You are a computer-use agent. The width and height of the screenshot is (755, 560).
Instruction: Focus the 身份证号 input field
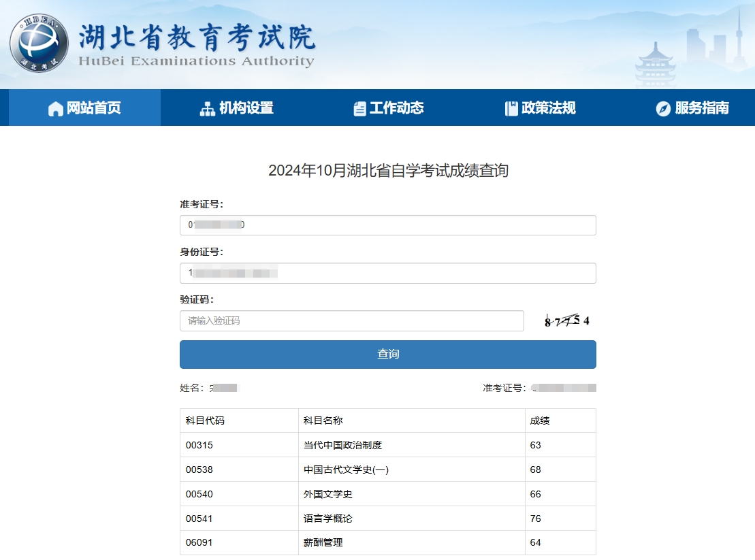pyautogui.click(x=388, y=274)
